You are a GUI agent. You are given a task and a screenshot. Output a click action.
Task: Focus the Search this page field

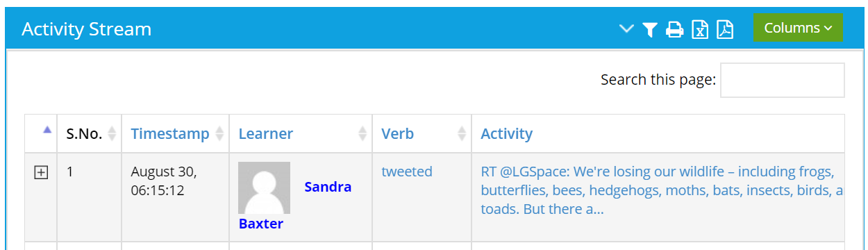point(783,80)
